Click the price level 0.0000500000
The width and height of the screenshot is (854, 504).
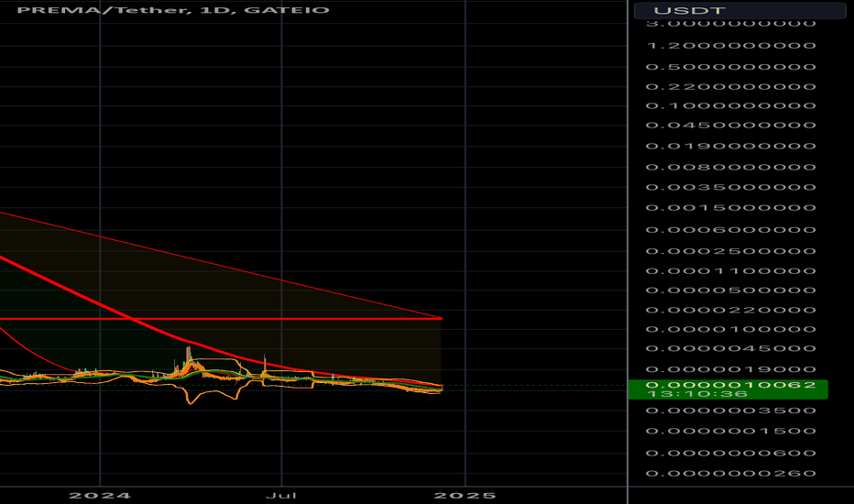tap(730, 290)
